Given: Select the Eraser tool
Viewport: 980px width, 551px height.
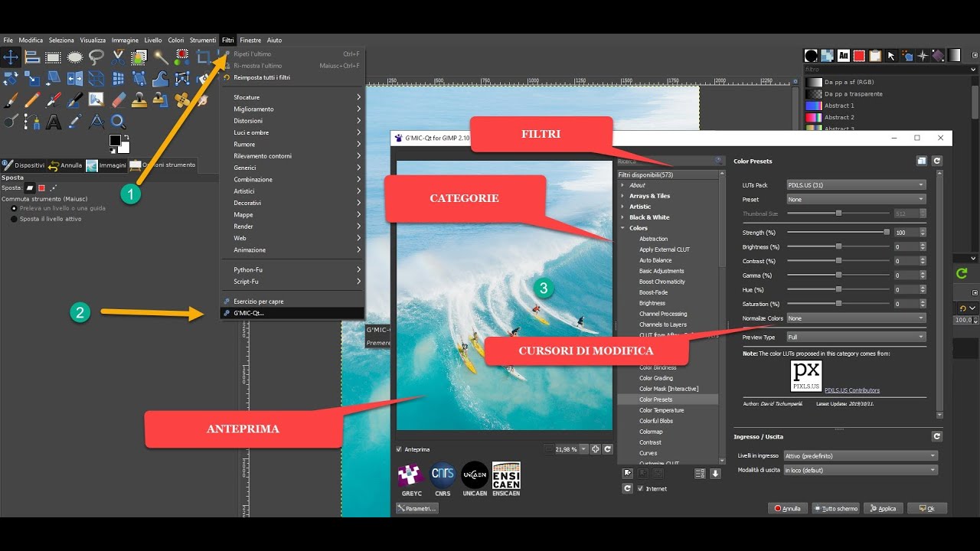Looking at the screenshot, I should 118,99.
